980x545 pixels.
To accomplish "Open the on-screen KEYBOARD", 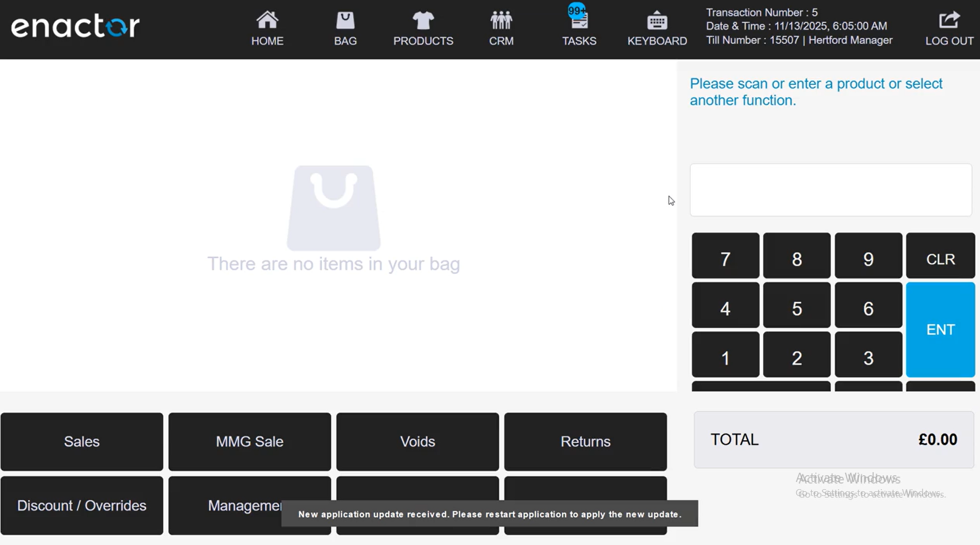I will (x=657, y=27).
